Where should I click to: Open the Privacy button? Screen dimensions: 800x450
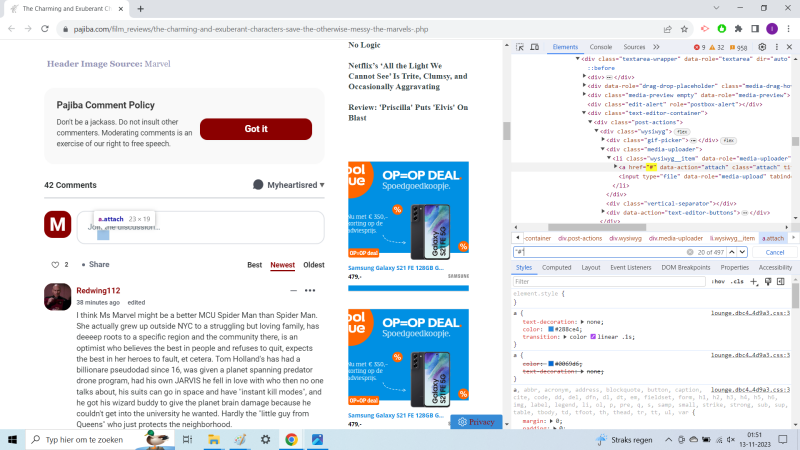(476, 422)
